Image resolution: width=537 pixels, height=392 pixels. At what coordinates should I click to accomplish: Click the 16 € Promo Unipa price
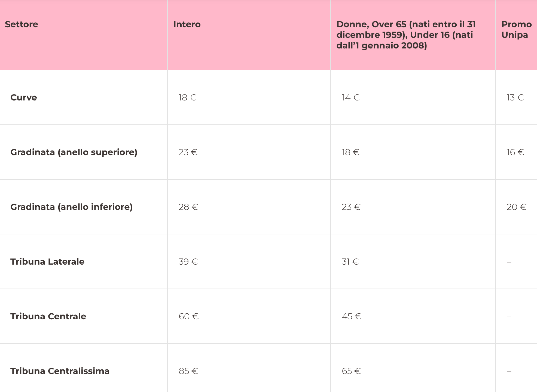(515, 152)
